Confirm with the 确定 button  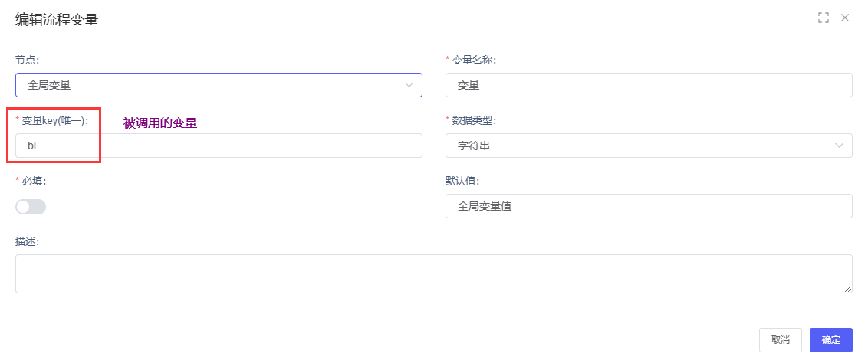[830, 340]
